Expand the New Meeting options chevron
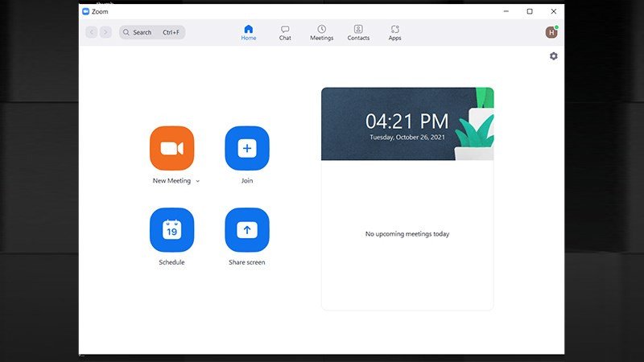644x362 pixels. coord(197,181)
